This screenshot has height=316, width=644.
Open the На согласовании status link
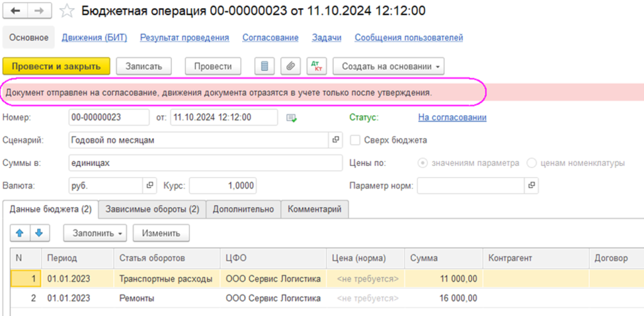(452, 117)
